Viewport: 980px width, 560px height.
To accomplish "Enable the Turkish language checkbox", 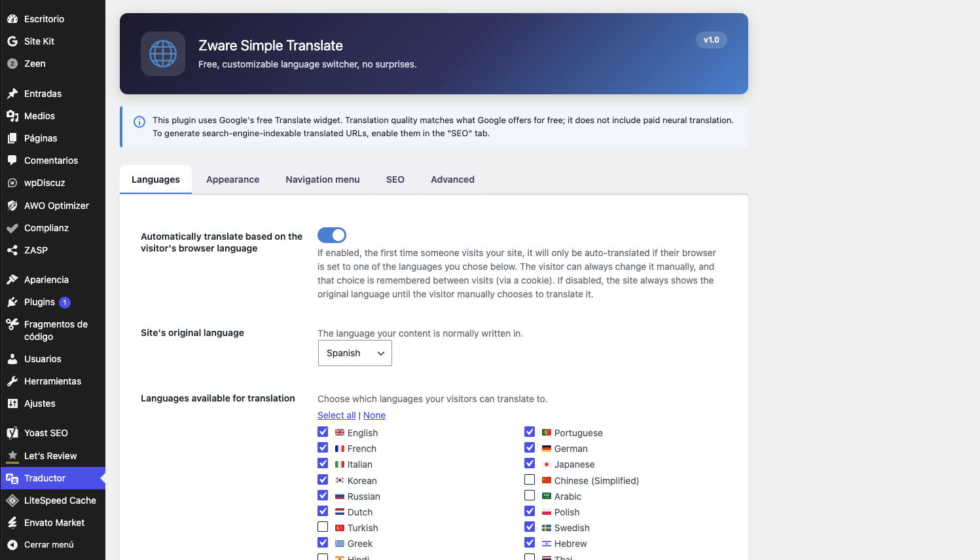I will [x=323, y=527].
